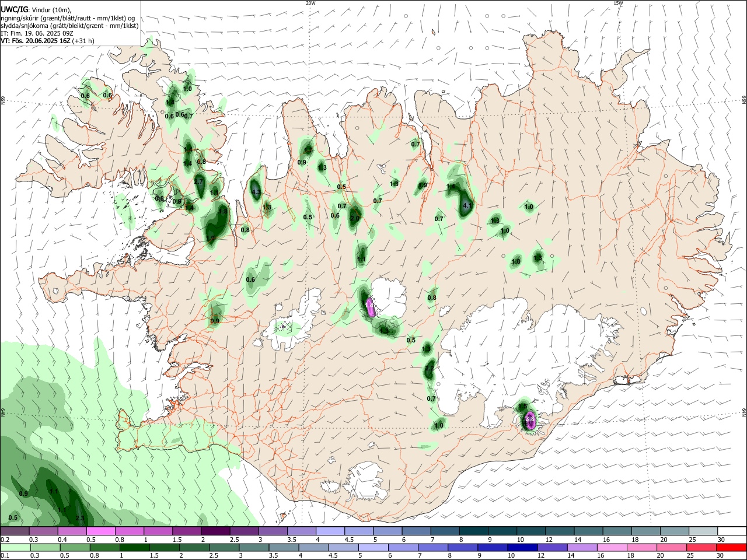Click the '15W' longitude label
The height and width of the screenshot is (560, 747).
tap(618, 3)
